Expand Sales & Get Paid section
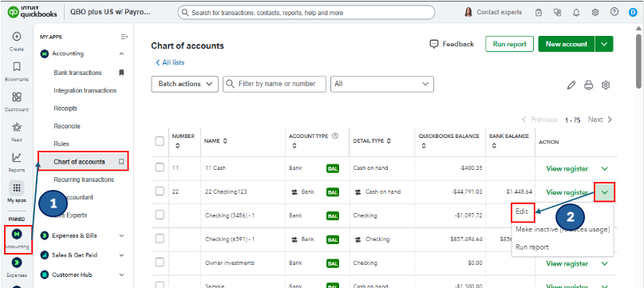The height and width of the screenshot is (288, 644). (121, 255)
